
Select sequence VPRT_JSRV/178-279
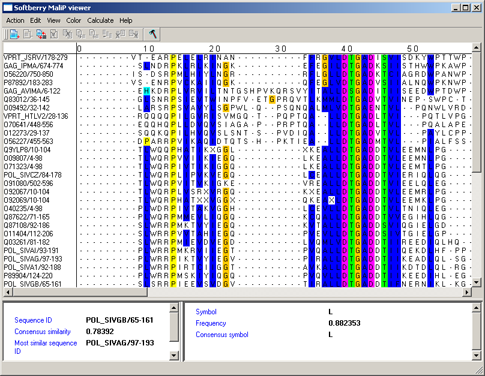[35, 58]
